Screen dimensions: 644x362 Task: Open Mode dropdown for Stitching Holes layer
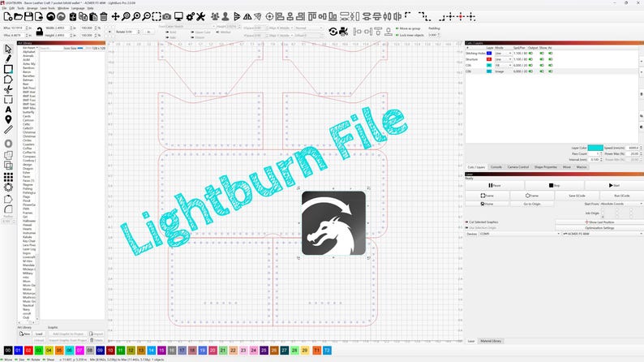[503, 54]
